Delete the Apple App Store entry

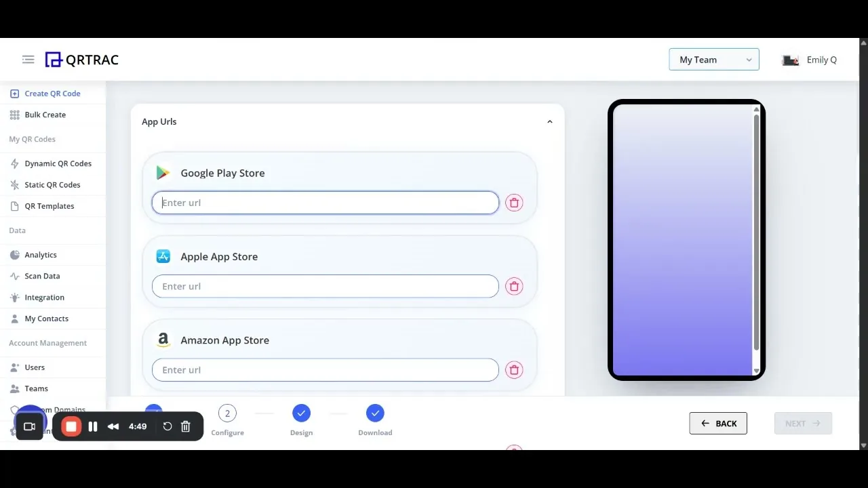pos(514,286)
